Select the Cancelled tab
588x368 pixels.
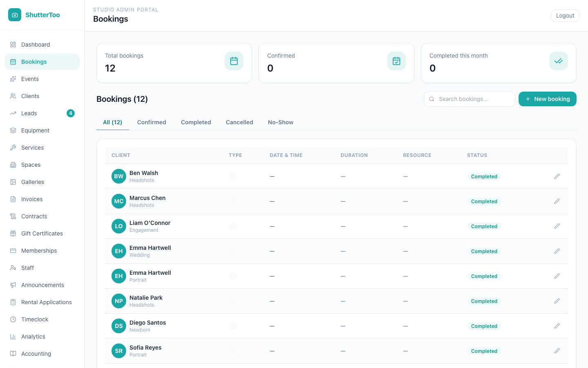coord(239,122)
